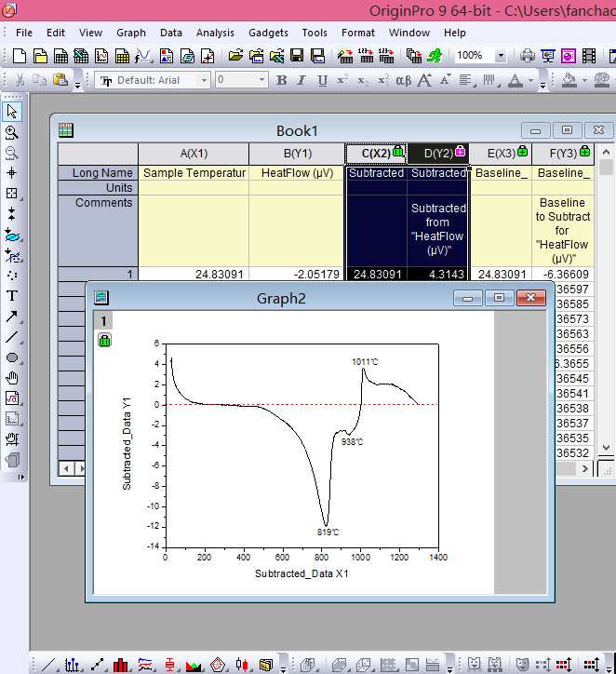Viewport: 616px width, 674px height.
Task: Select the Pointer tool in left toolbar
Action: (x=12, y=112)
